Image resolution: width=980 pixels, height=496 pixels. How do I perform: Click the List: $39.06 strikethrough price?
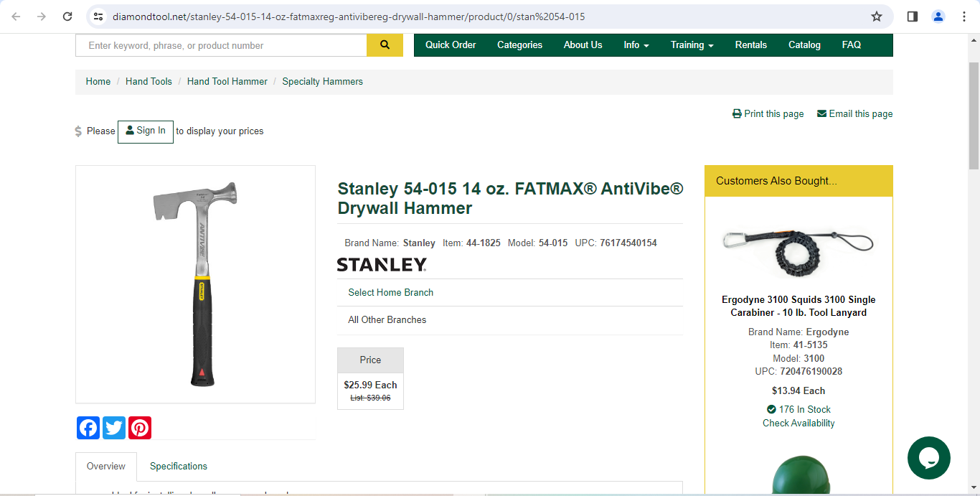click(x=370, y=398)
